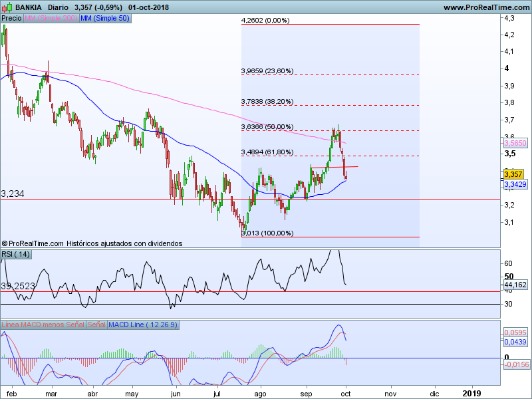Viewport: 532px width, 399px height.
Task: Select the Línea MACD menos Señal label
Action: (43, 325)
